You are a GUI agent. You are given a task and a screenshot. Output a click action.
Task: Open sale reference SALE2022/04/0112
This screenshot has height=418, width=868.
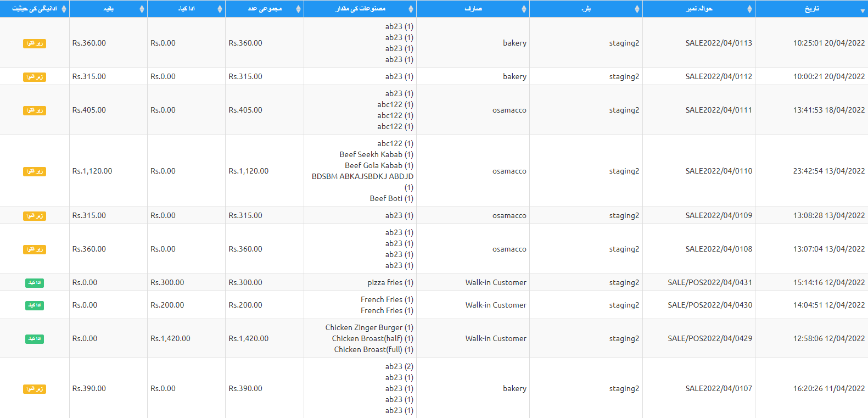718,76
